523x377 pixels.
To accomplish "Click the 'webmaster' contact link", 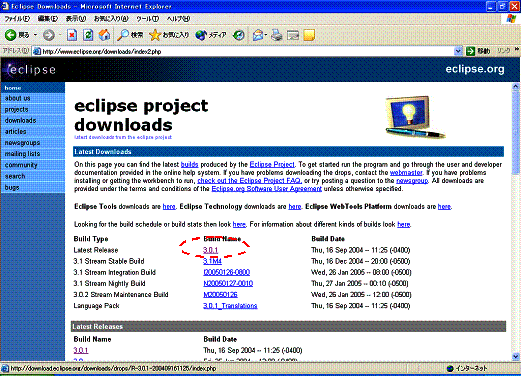I will coord(406,172).
